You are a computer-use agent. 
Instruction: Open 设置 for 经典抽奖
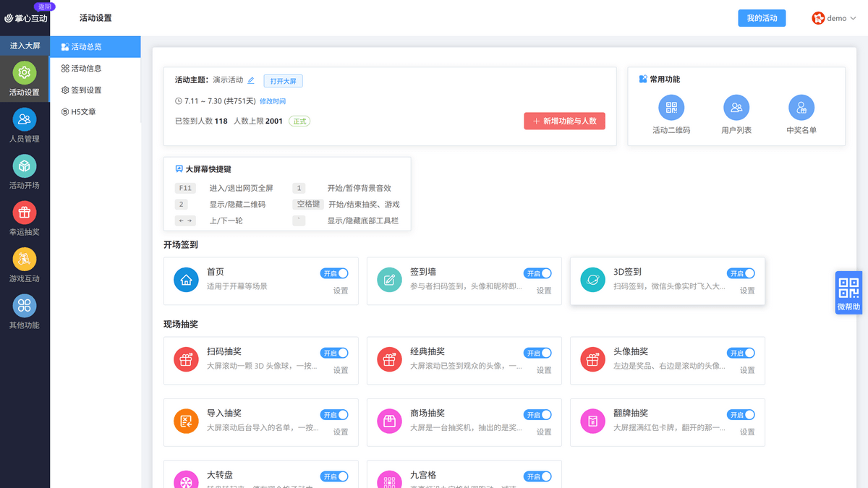tap(544, 370)
